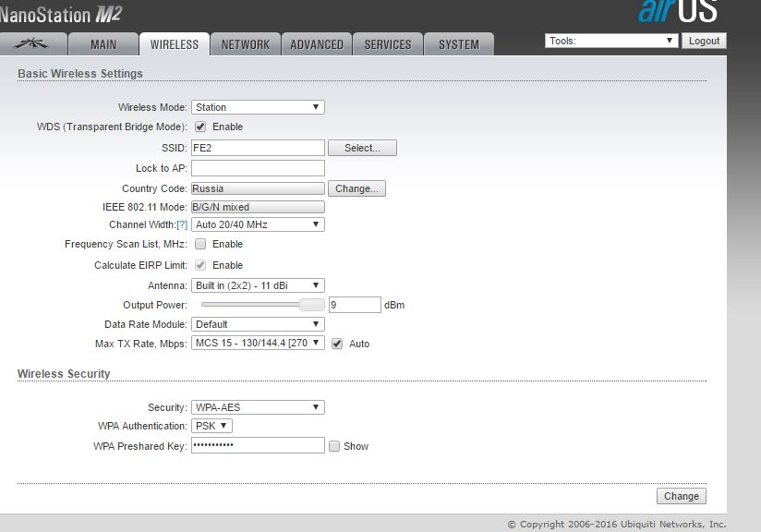Open the Security dropdown

258,407
